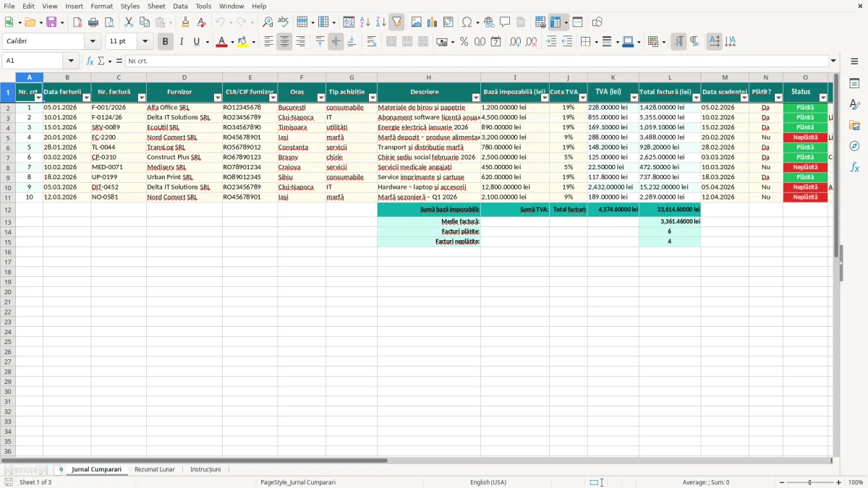
Task: Click Format as Date icon
Action: tap(495, 42)
